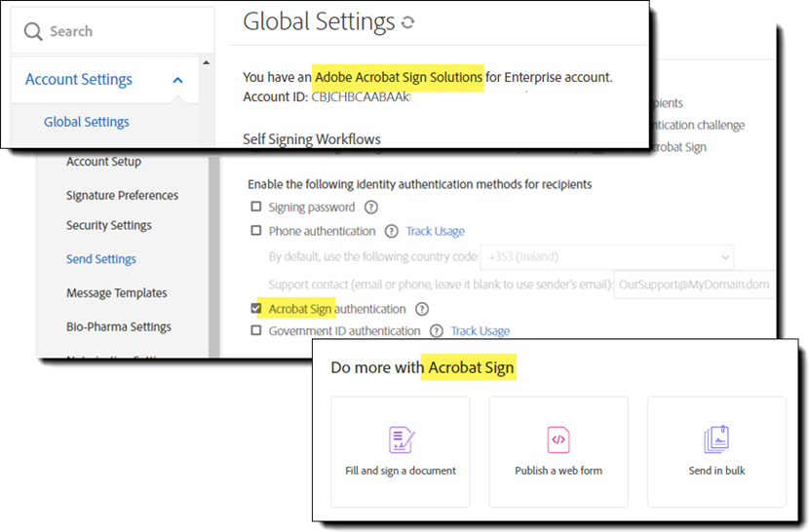The width and height of the screenshot is (809, 532).
Task: Click the Send in bulk icon
Action: (716, 439)
